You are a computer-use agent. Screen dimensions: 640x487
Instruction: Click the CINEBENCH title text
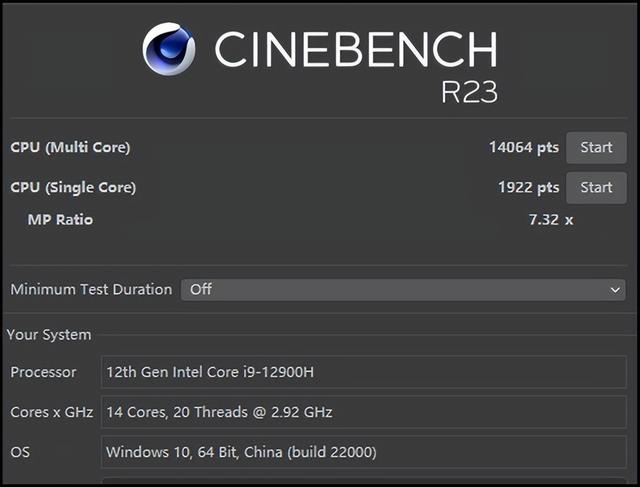tap(356, 49)
